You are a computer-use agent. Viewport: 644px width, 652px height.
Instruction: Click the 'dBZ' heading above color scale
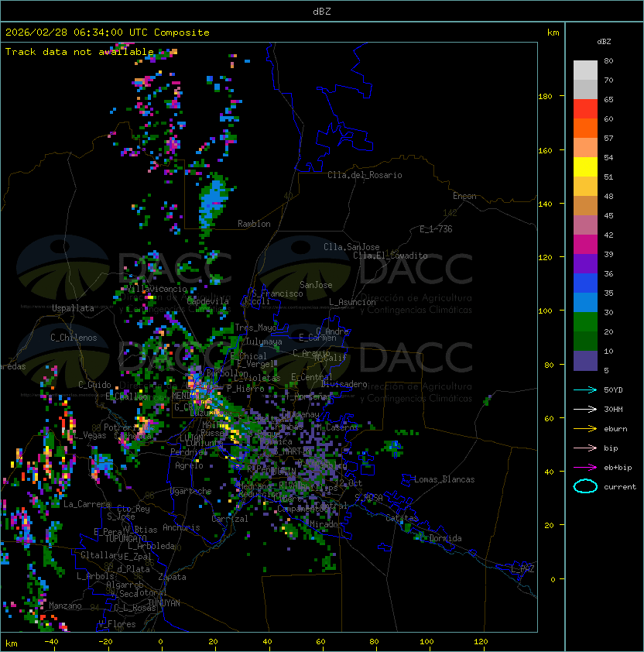pyautogui.click(x=604, y=42)
